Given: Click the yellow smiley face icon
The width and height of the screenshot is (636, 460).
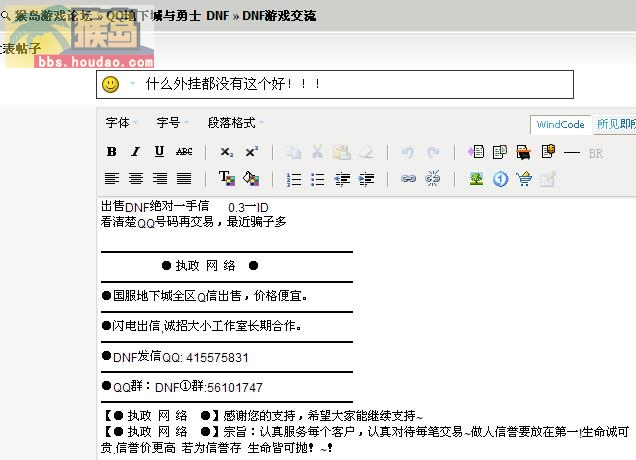Looking at the screenshot, I should (x=110, y=84).
